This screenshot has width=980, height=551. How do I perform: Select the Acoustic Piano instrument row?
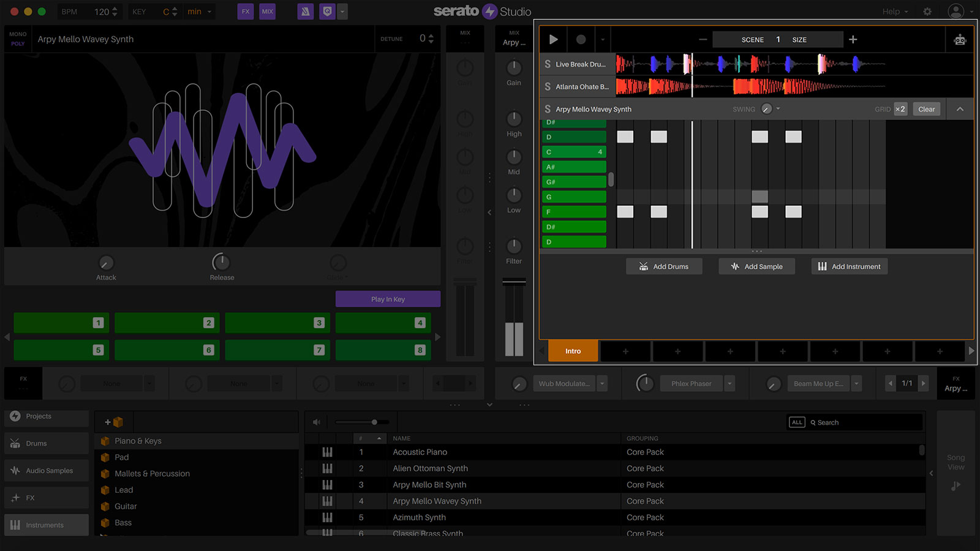[614, 452]
